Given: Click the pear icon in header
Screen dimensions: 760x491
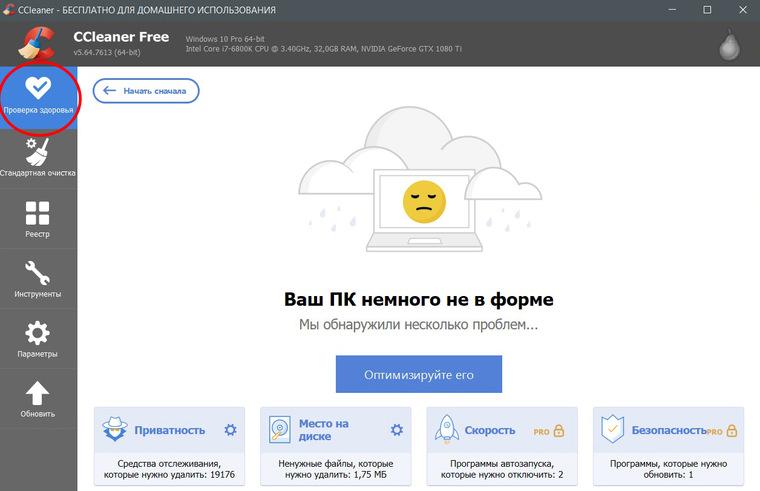Looking at the screenshot, I should point(729,45).
